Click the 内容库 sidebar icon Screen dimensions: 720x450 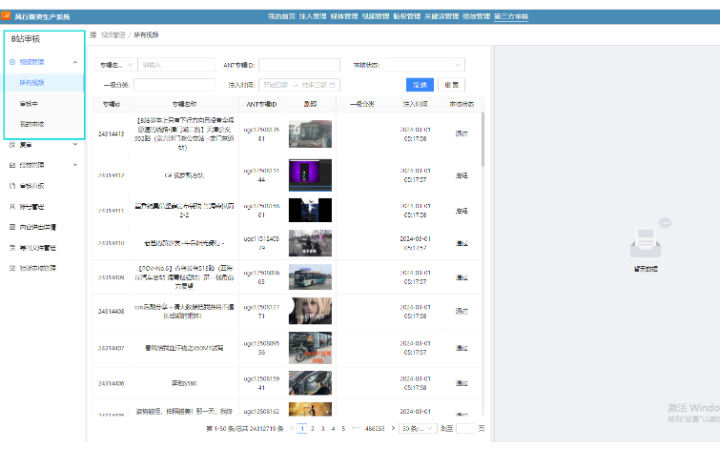tap(12, 227)
